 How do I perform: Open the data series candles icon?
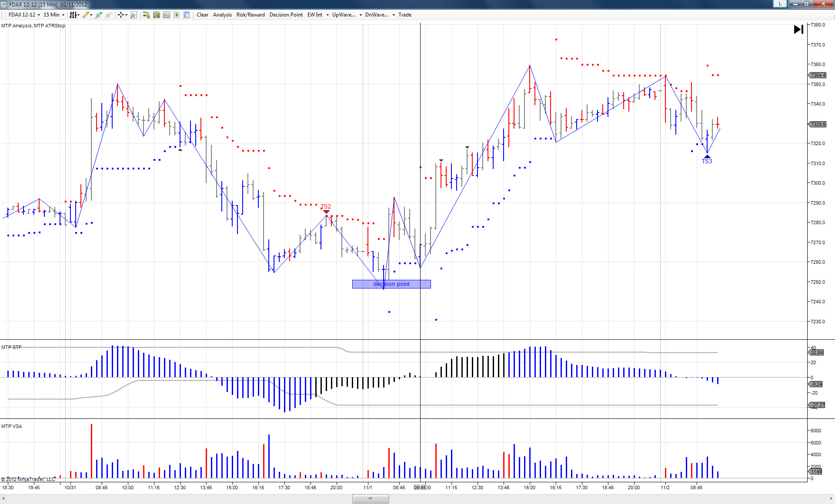click(156, 15)
